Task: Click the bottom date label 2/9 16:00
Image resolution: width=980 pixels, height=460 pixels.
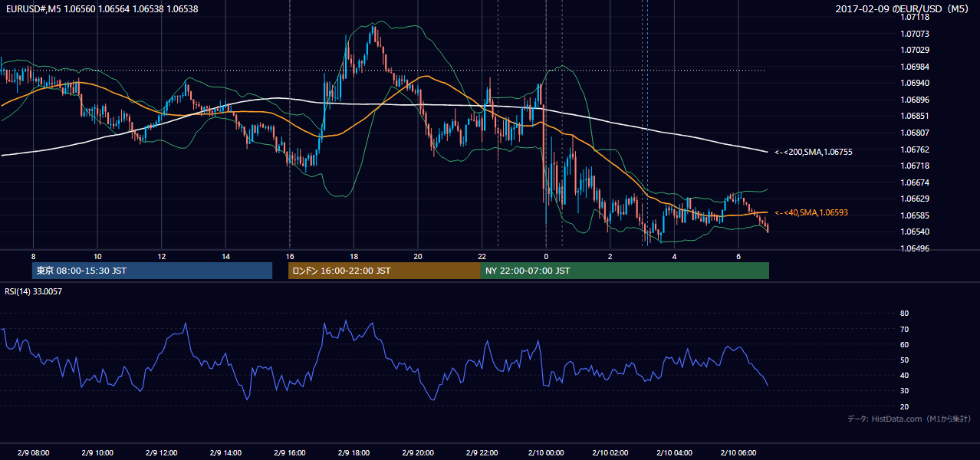Action: point(289,453)
